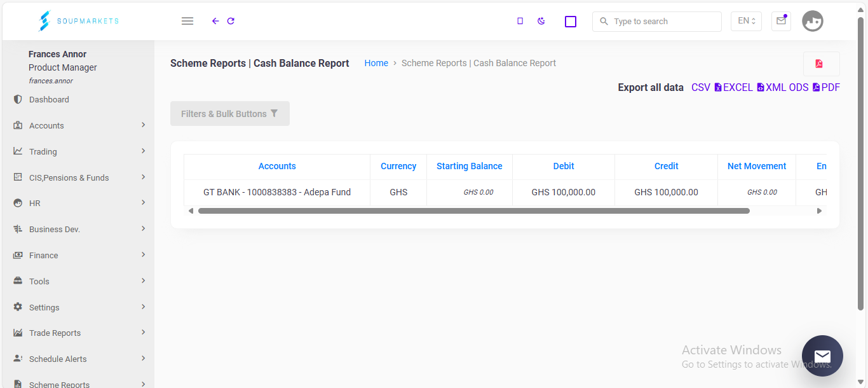Image resolution: width=868 pixels, height=388 pixels.
Task: Click the Business Dev. icon
Action: [x=18, y=229]
